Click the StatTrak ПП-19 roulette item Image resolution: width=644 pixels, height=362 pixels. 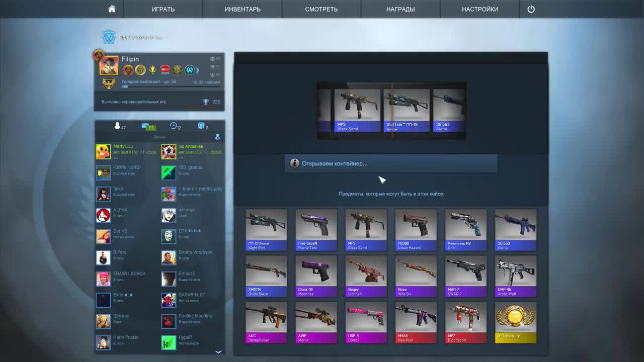(x=407, y=111)
